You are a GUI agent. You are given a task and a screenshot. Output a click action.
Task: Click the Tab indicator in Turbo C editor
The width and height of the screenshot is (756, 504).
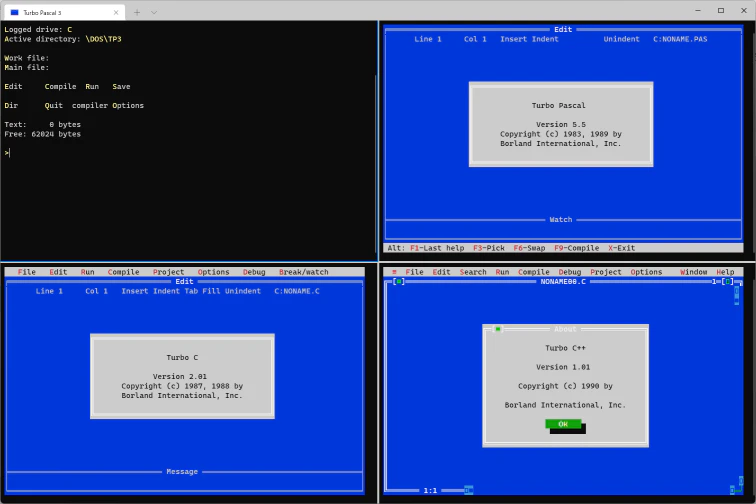pos(191,291)
